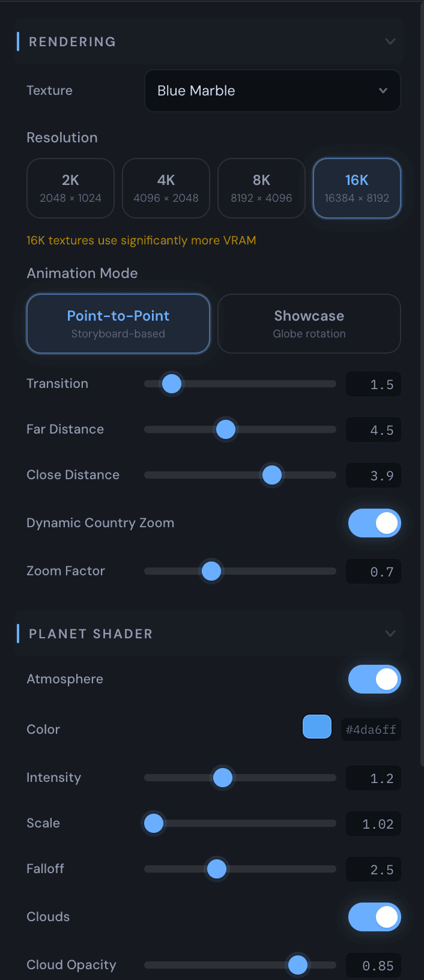Switch to Point-to-Point animation mode
The image size is (424, 980).
(118, 324)
